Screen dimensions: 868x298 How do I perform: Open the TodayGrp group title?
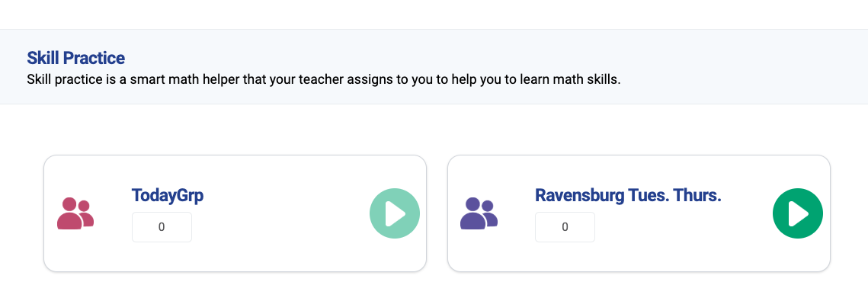click(x=168, y=196)
